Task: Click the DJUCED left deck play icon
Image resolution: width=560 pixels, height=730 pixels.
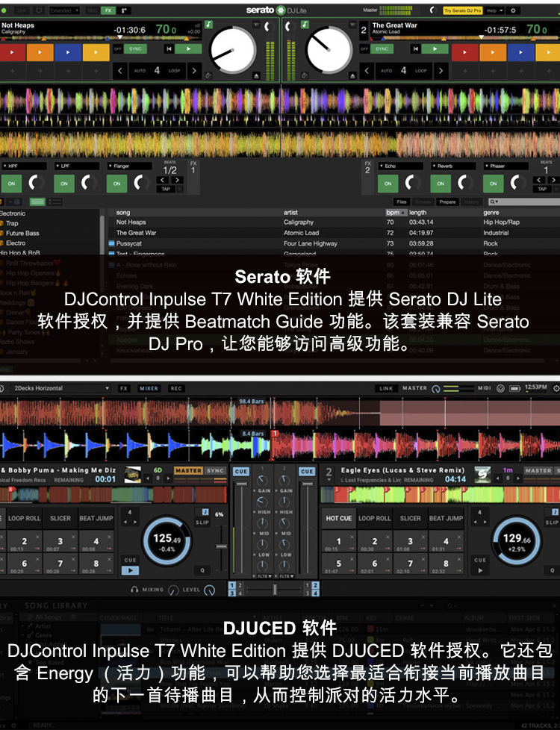Action: click(130, 570)
